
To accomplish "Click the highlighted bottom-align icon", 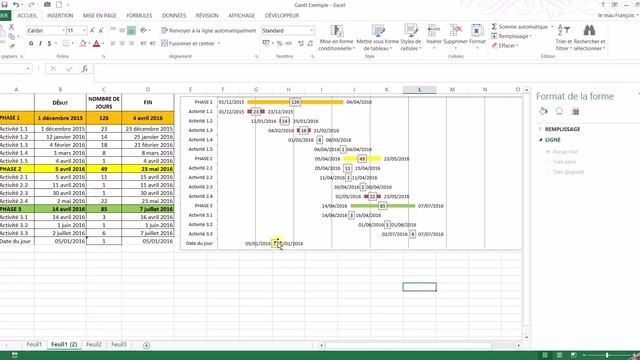I will 131,31.
